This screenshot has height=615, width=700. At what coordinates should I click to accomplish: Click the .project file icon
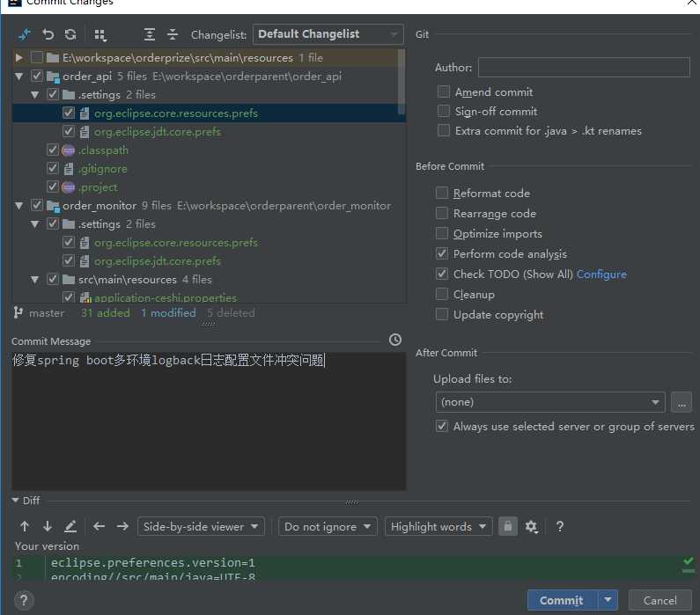click(x=68, y=187)
